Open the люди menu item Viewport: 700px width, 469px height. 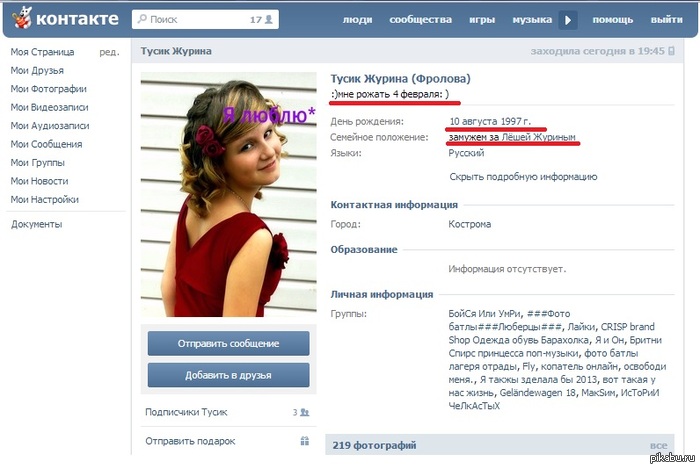358,20
